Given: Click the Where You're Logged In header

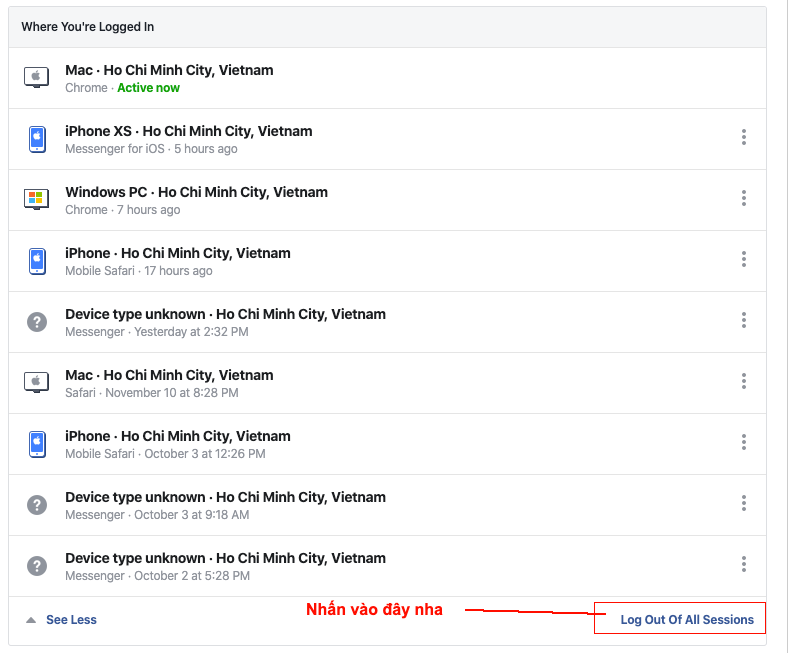Looking at the screenshot, I should pyautogui.click(x=88, y=27).
